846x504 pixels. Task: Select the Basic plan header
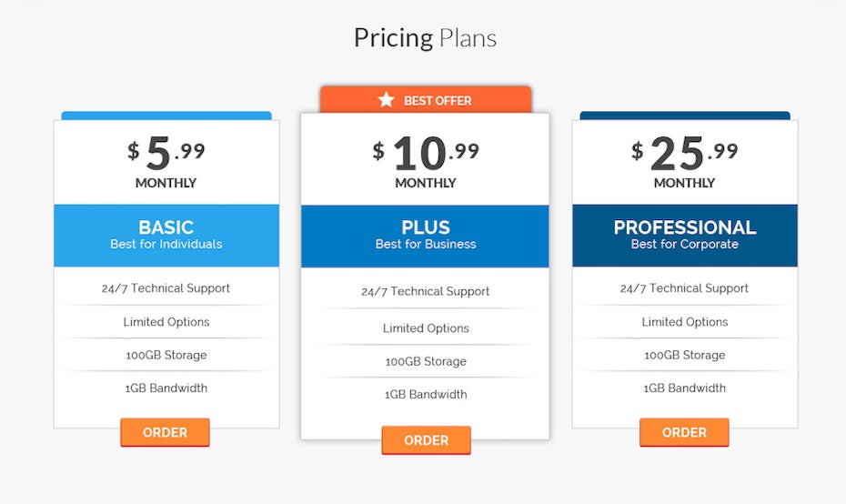pyautogui.click(x=166, y=235)
